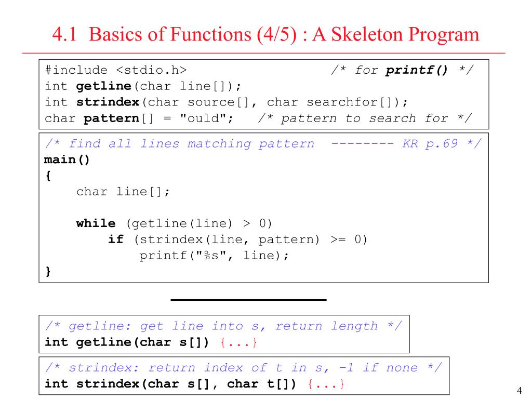
Task: Click the opening brace of main
Action: point(48,176)
